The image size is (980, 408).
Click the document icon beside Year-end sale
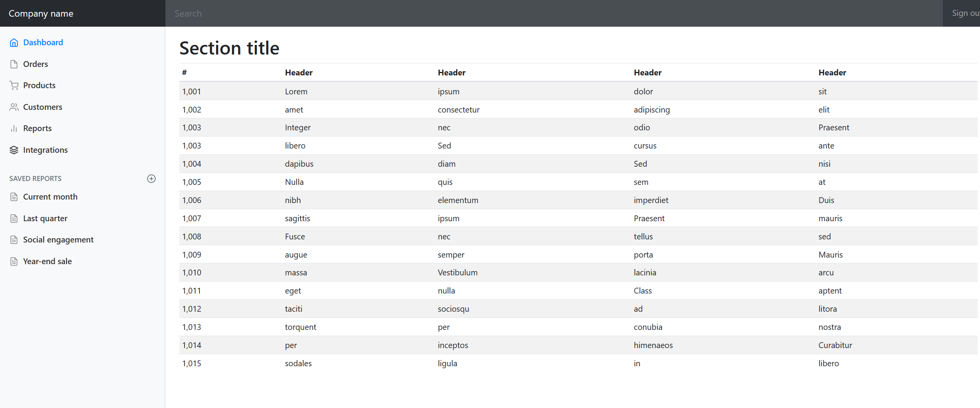pyautogui.click(x=14, y=261)
